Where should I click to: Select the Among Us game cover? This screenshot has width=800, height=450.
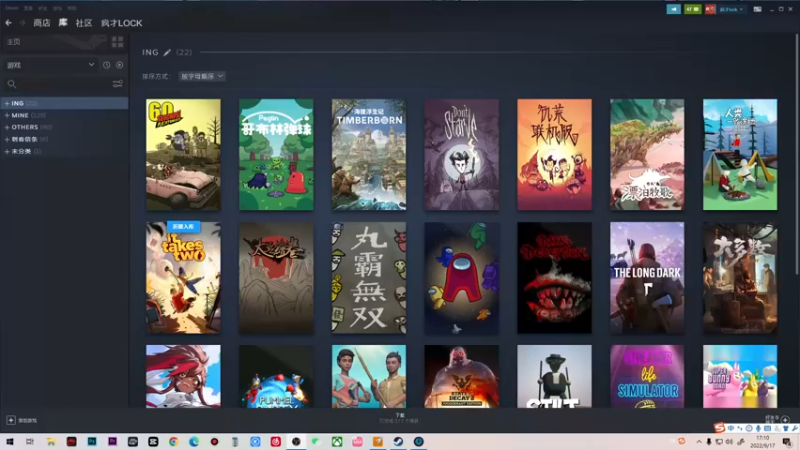(462, 278)
